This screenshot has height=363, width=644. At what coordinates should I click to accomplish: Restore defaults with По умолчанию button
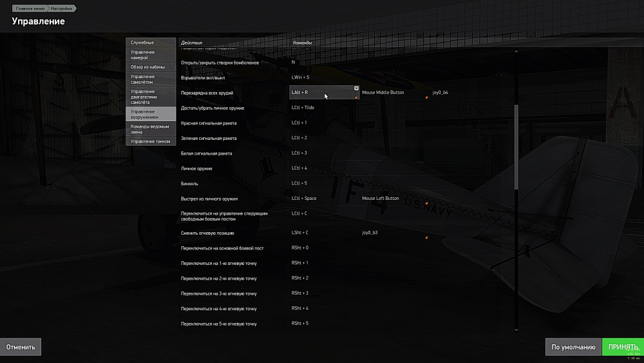(573, 347)
